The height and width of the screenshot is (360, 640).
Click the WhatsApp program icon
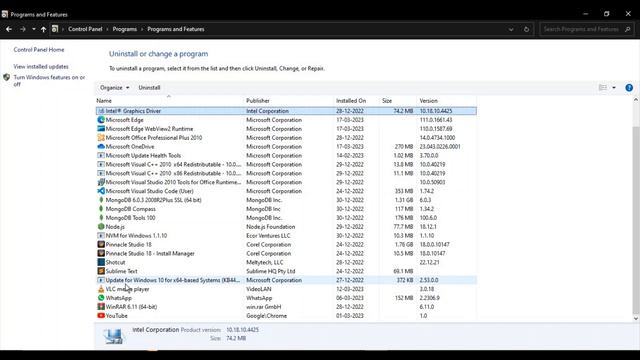point(101,298)
